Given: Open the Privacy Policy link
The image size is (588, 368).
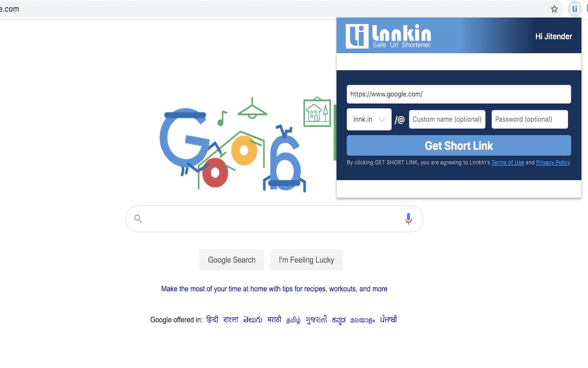Looking at the screenshot, I should click(553, 162).
